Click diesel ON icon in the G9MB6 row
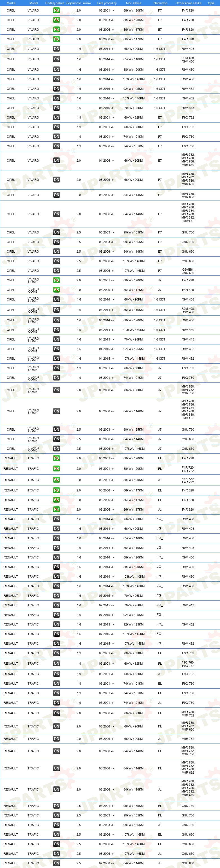Screen dimensions: 220x868 click(x=57, y=271)
